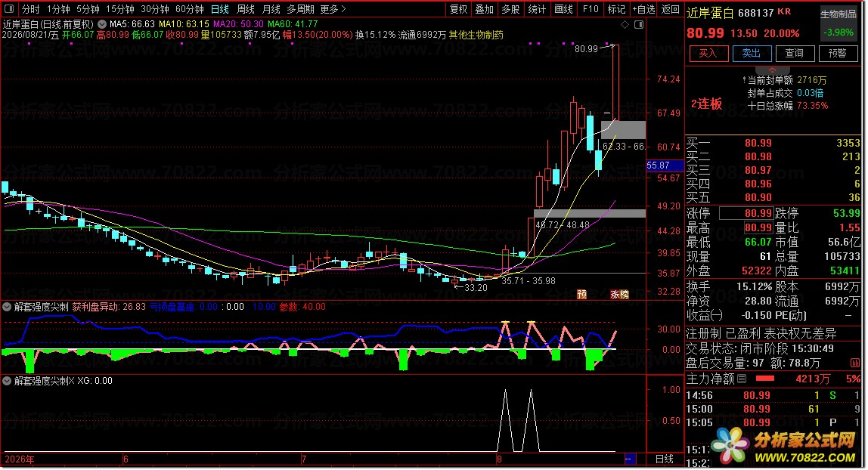Open the 生物制品 sector box
The image size is (868, 470).
838,23
